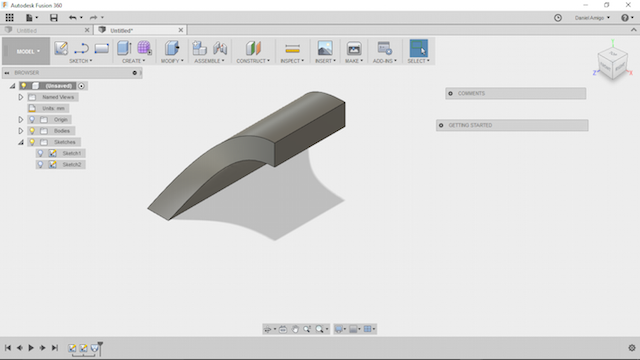Click the 3D Print make icon

click(x=354, y=48)
